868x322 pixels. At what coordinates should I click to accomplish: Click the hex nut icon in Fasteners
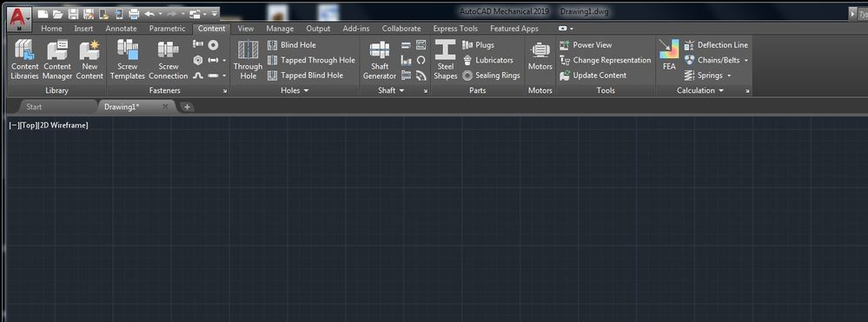coord(197,60)
